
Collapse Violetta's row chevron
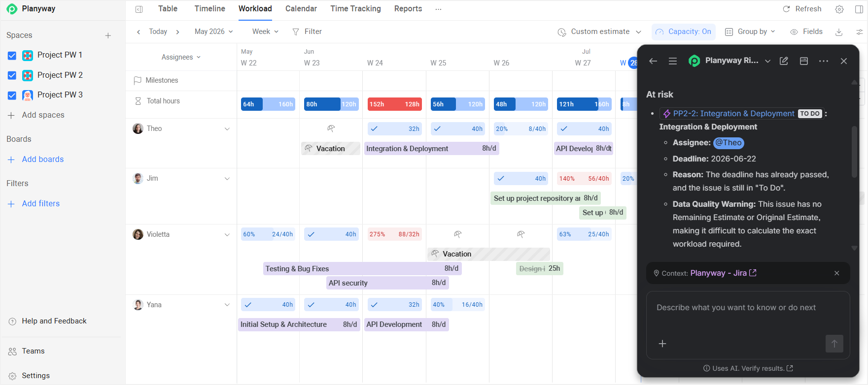click(x=227, y=235)
